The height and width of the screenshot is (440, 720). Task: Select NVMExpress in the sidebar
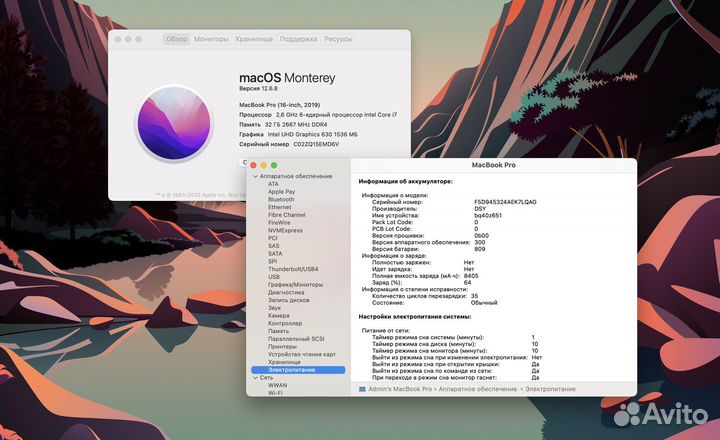285,230
